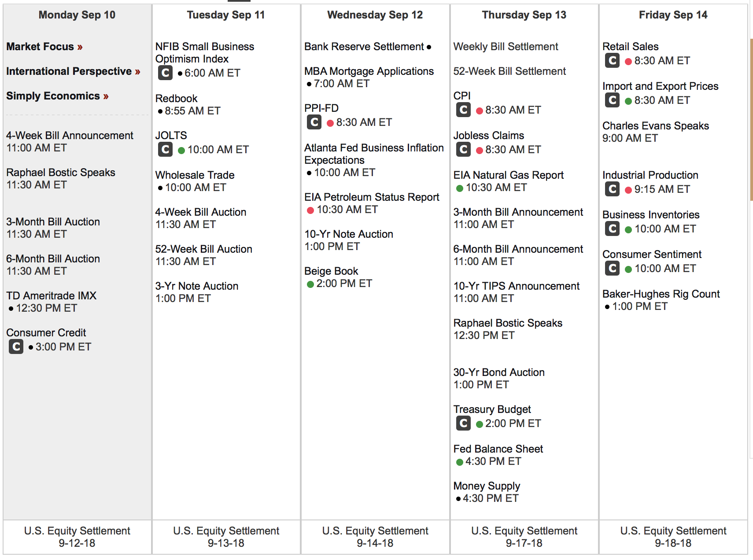The width and height of the screenshot is (753, 560).
Task: Click the green dot beside Beige Book time
Action: click(x=310, y=284)
